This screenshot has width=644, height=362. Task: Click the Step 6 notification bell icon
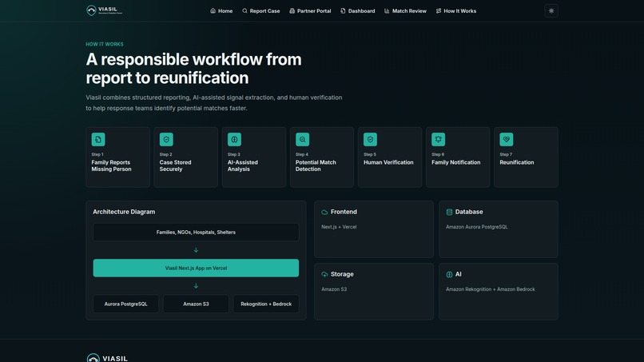[438, 139]
